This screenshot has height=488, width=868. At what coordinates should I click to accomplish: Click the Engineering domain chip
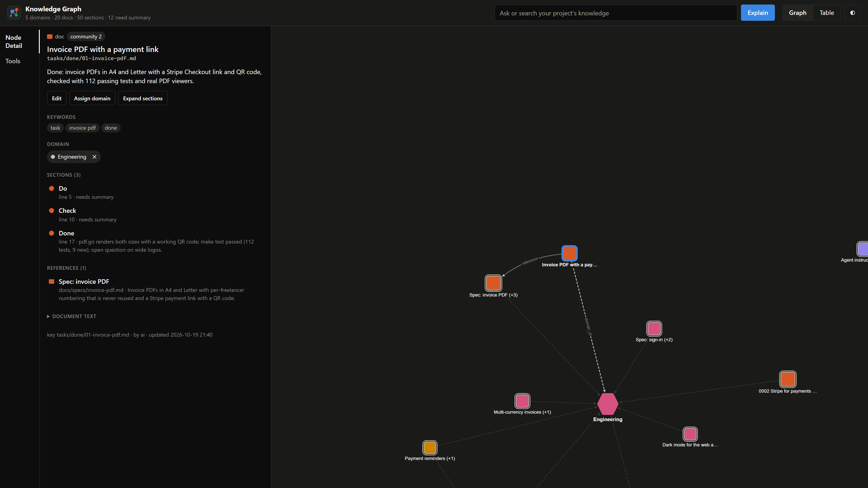pyautogui.click(x=74, y=157)
